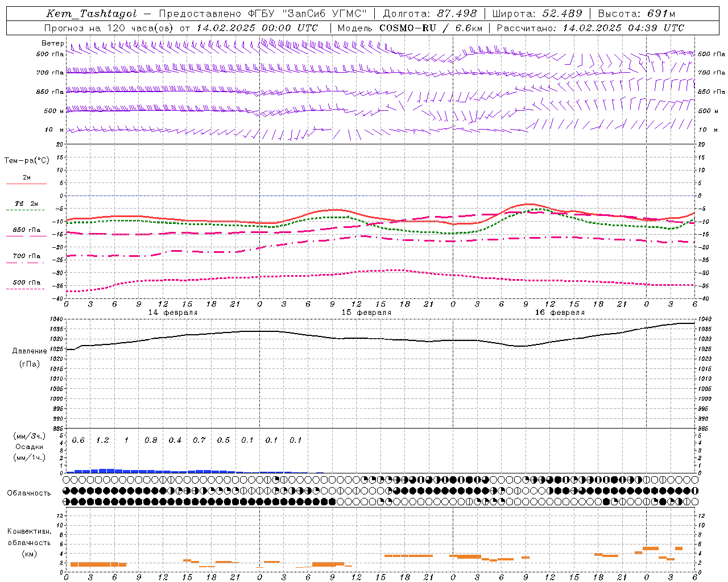Click the model label COSMO-RU / 6.6км
Image resolution: width=728 pixels, height=582 pixels.
point(431,28)
